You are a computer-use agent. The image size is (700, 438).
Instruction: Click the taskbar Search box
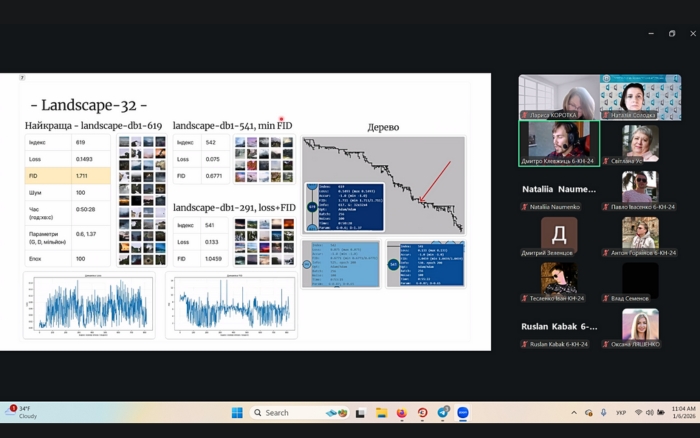(283, 412)
